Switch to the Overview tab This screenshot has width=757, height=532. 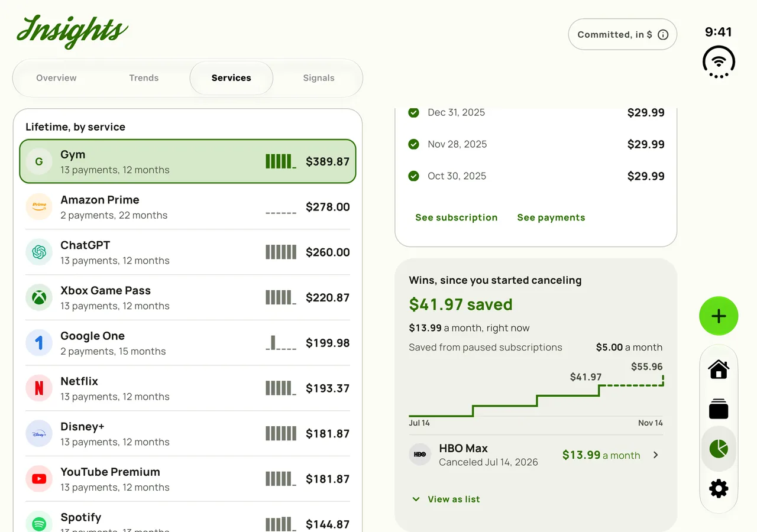click(x=56, y=78)
